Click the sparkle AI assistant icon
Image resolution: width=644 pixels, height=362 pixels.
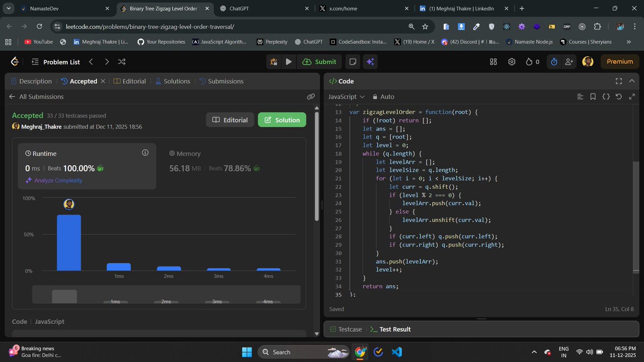click(x=370, y=62)
